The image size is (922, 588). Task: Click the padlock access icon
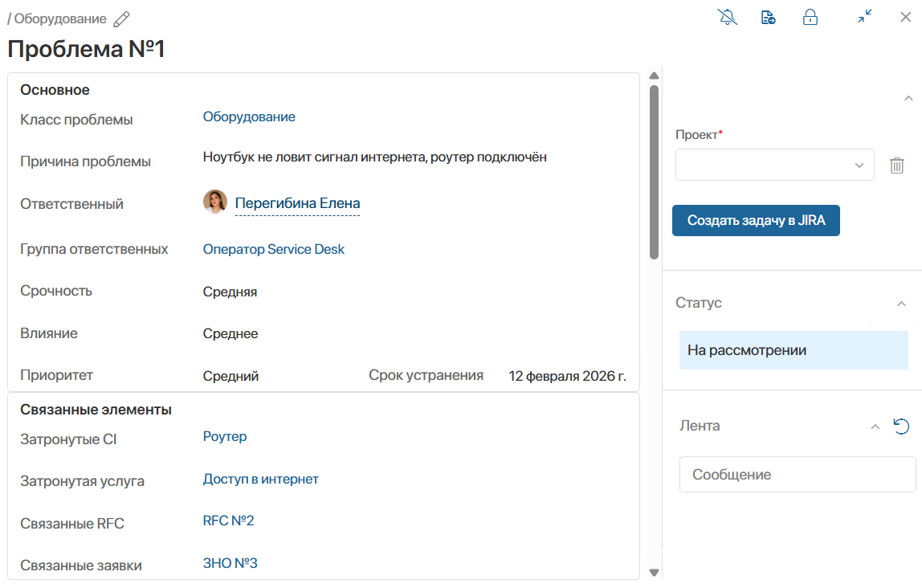[x=810, y=17]
